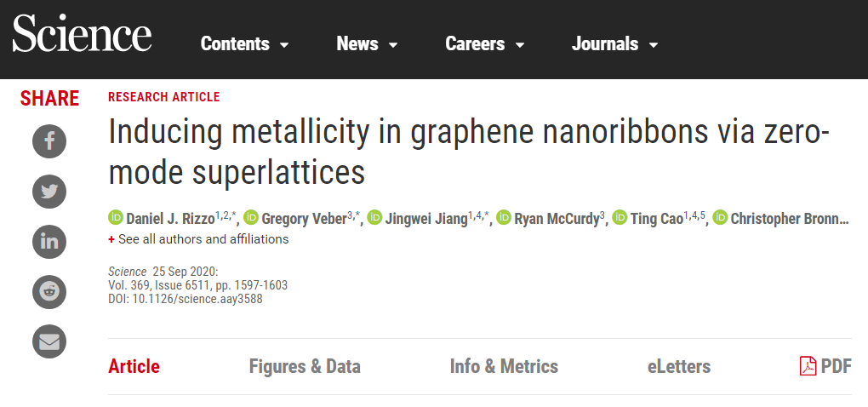868x407 pixels.
Task: Share article via email icon
Action: click(x=49, y=342)
